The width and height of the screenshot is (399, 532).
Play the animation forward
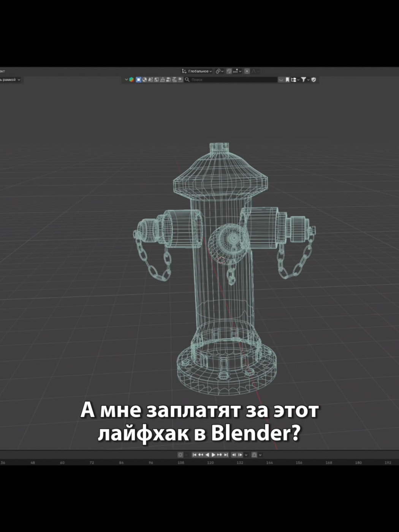213,455
